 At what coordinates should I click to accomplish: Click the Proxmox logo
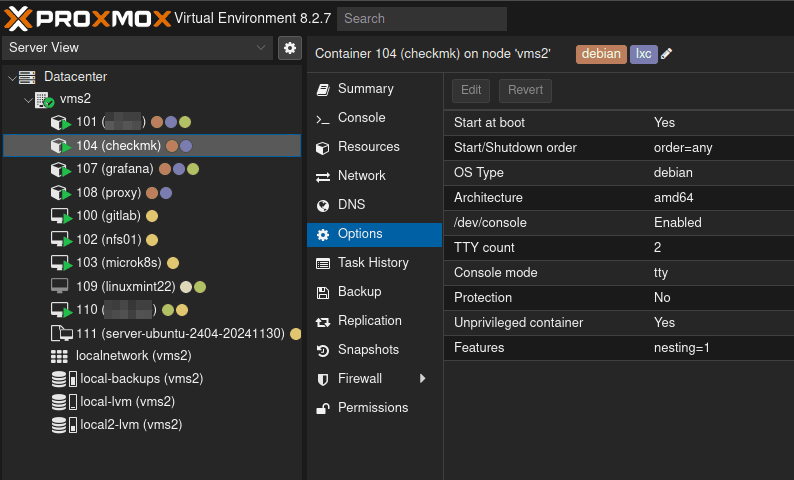click(86, 17)
